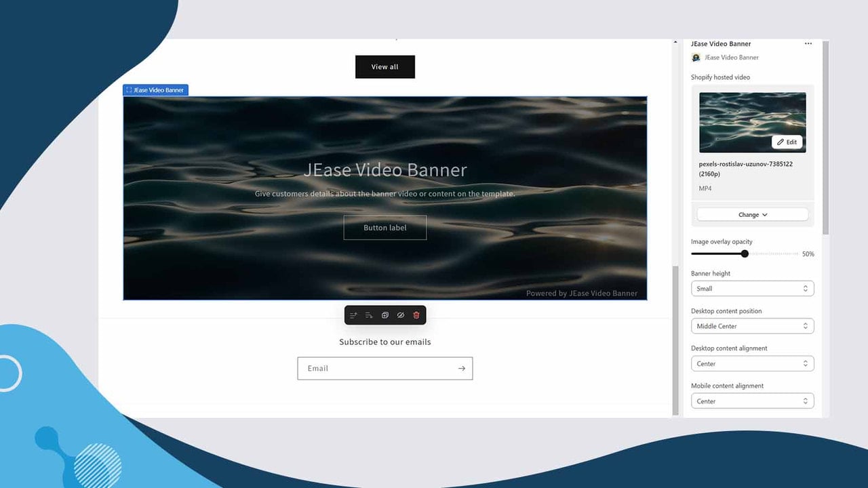
Task: Open the Desktop content position dropdown
Action: pos(752,326)
